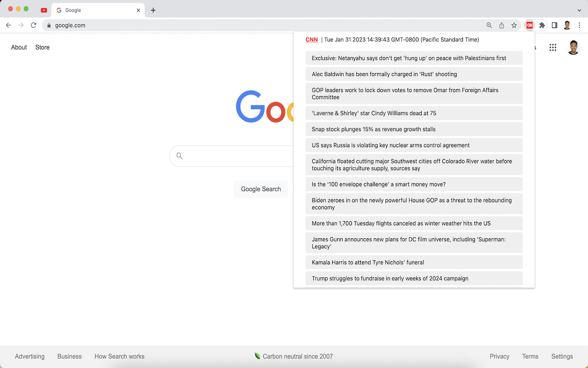Image resolution: width=588 pixels, height=368 pixels.
Task: Click the lock icon in address bar
Action: [49, 25]
